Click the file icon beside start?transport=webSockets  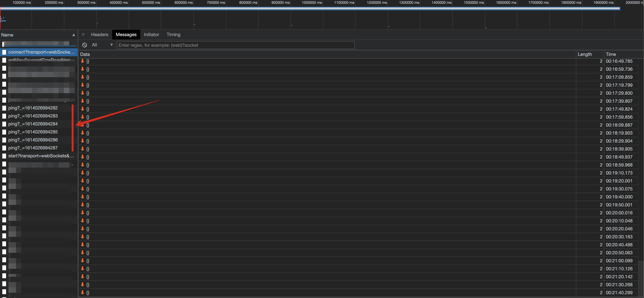(x=4, y=156)
